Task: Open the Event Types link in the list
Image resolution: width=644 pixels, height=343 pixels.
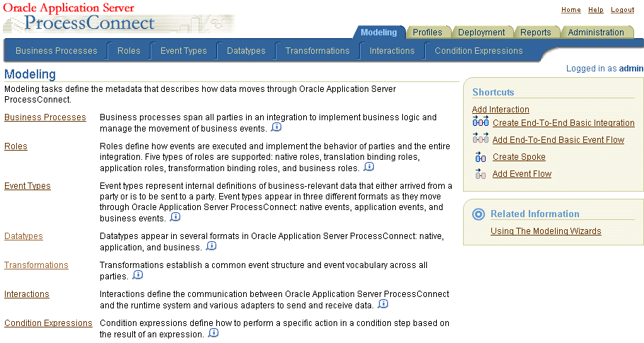Action: pos(27,186)
